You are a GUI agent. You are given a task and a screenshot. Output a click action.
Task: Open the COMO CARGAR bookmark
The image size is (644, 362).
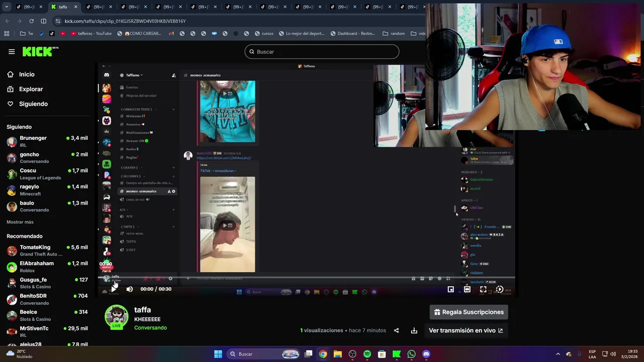139,34
